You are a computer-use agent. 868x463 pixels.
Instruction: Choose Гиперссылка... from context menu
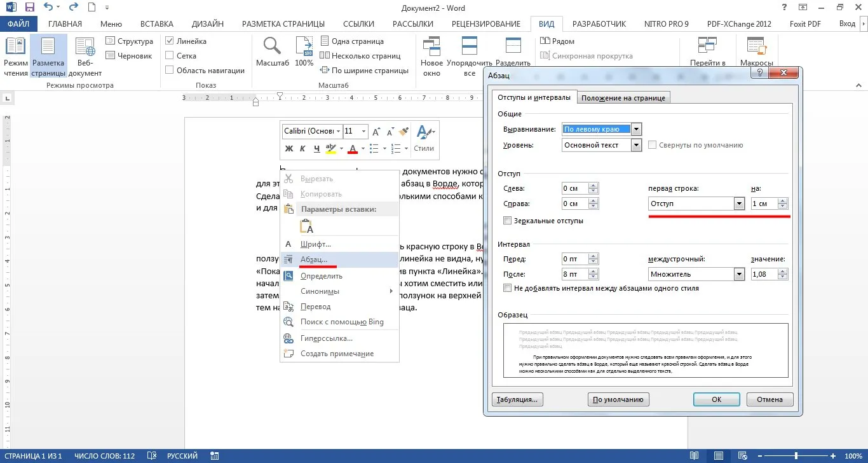tap(339, 338)
